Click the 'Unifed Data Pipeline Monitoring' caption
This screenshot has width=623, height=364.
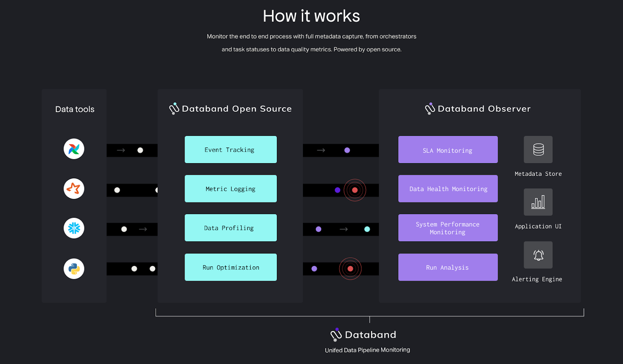(x=368, y=350)
